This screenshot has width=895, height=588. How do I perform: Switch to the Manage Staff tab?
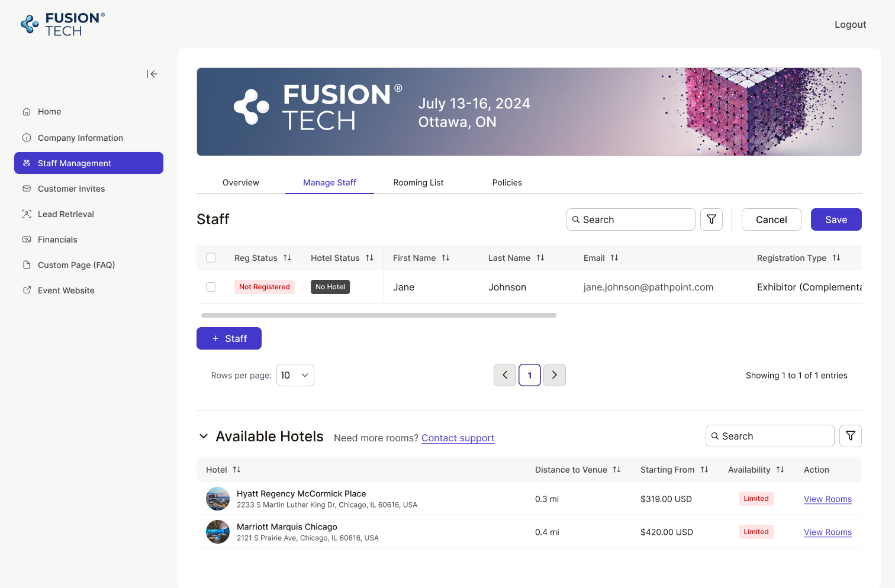click(x=330, y=183)
